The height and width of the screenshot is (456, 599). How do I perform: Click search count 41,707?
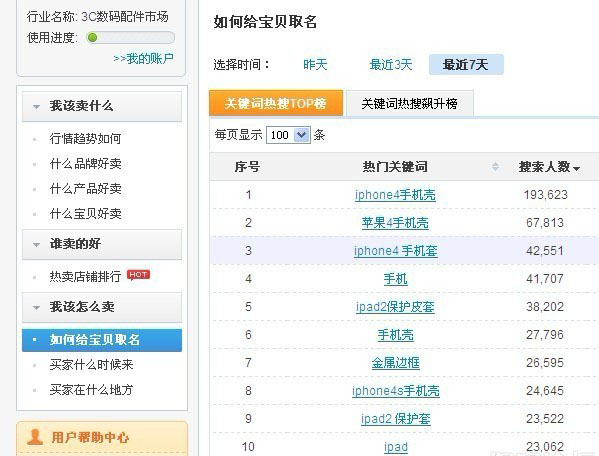click(x=545, y=279)
